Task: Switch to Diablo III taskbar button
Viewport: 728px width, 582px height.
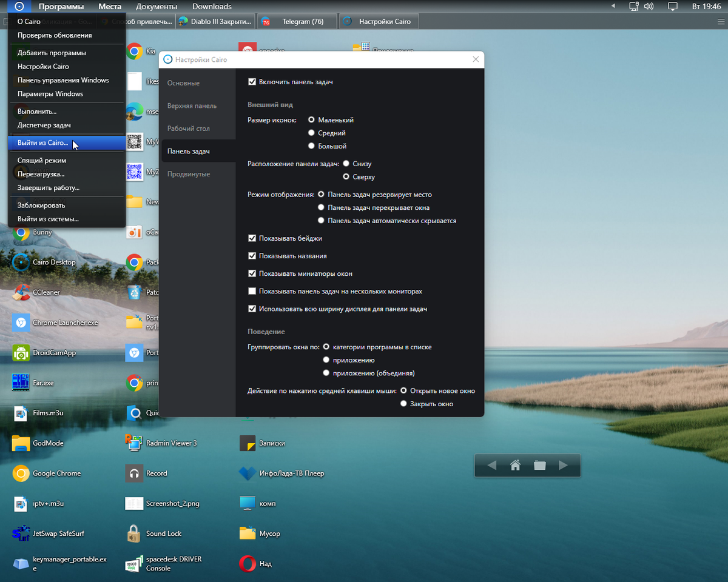Action: [214, 21]
